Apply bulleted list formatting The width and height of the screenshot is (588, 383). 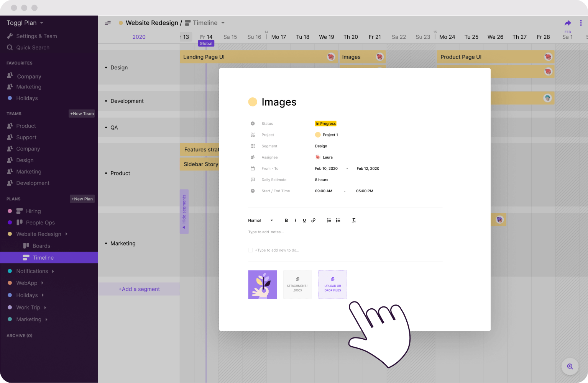pyautogui.click(x=338, y=221)
